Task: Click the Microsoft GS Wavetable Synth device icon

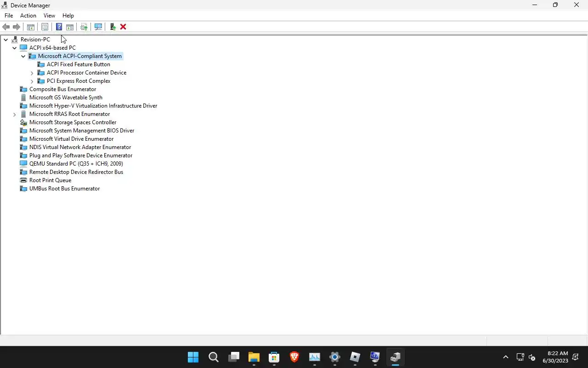Action: click(x=24, y=98)
